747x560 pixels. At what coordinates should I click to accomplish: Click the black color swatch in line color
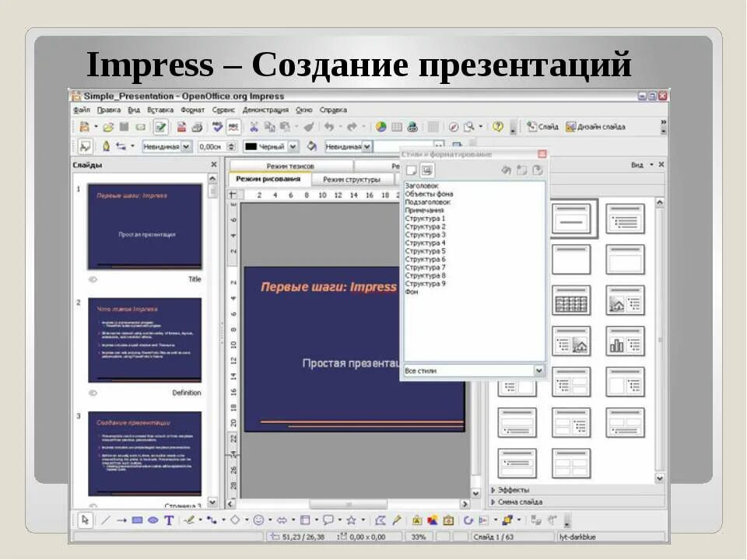coord(251,147)
